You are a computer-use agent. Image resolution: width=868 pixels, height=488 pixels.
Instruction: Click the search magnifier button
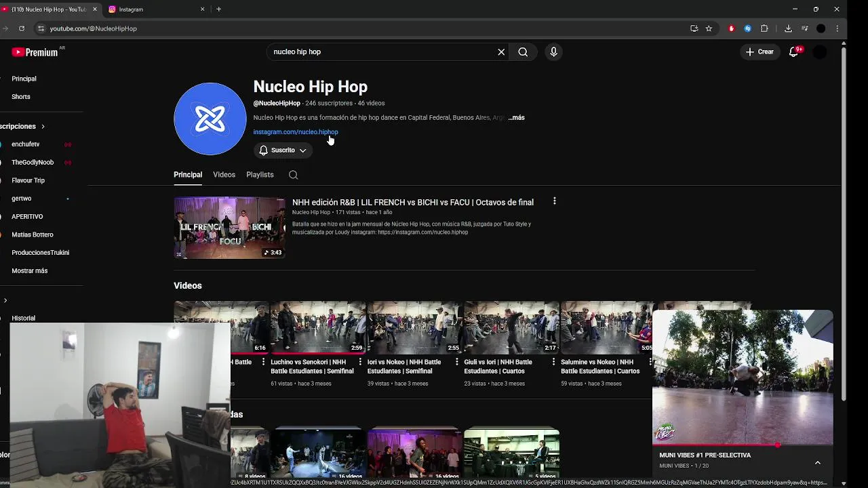pos(523,52)
